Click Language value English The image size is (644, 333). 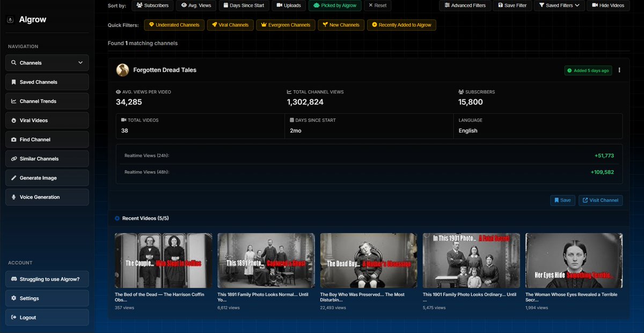pos(468,130)
